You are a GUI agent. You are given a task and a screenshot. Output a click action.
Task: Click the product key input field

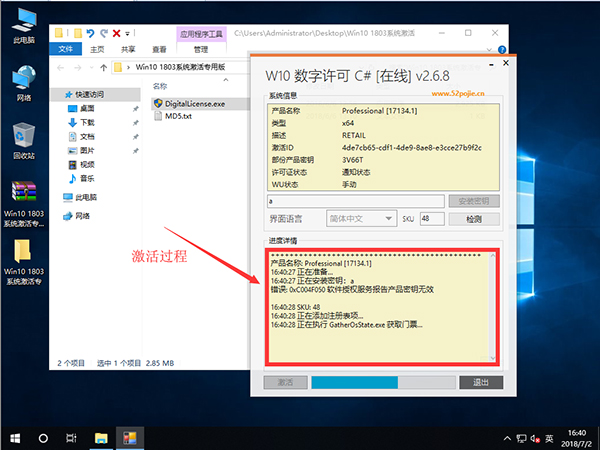(356, 201)
